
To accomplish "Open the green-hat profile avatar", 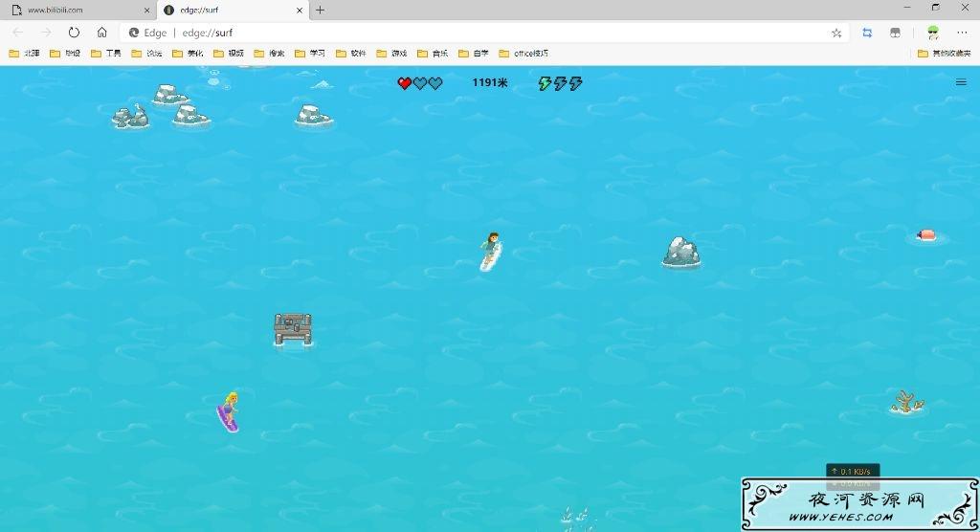I will click(932, 33).
